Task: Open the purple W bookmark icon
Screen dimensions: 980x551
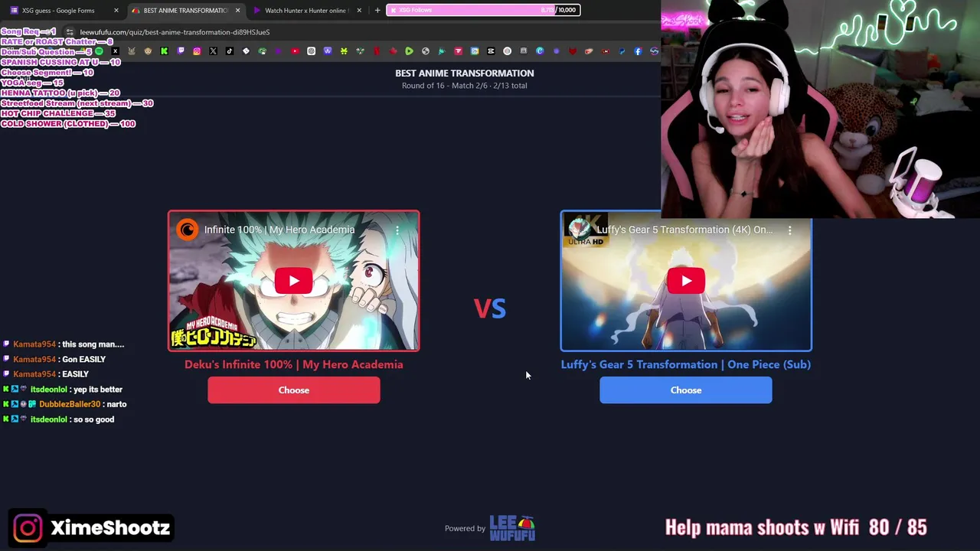Action: [x=328, y=51]
